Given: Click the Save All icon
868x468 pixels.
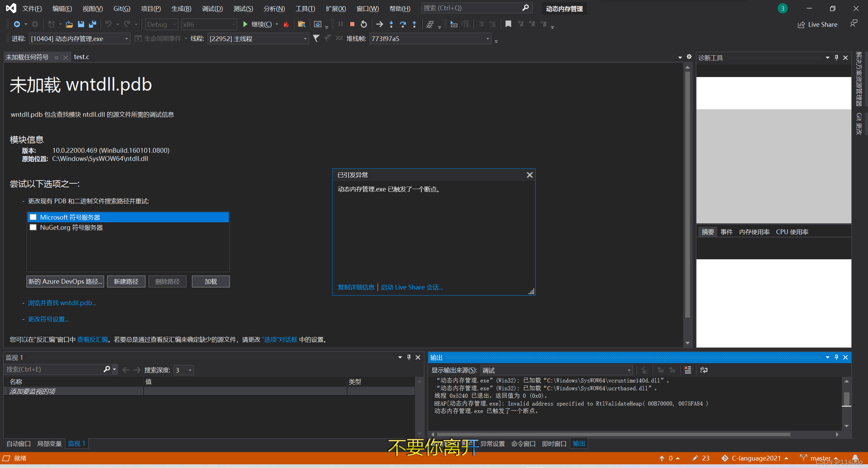Looking at the screenshot, I should coord(92,24).
